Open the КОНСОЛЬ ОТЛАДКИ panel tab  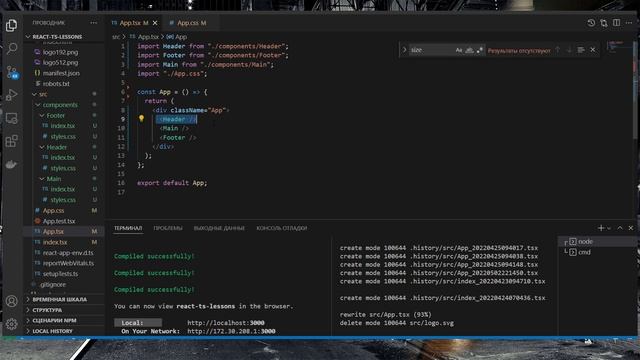(282, 228)
